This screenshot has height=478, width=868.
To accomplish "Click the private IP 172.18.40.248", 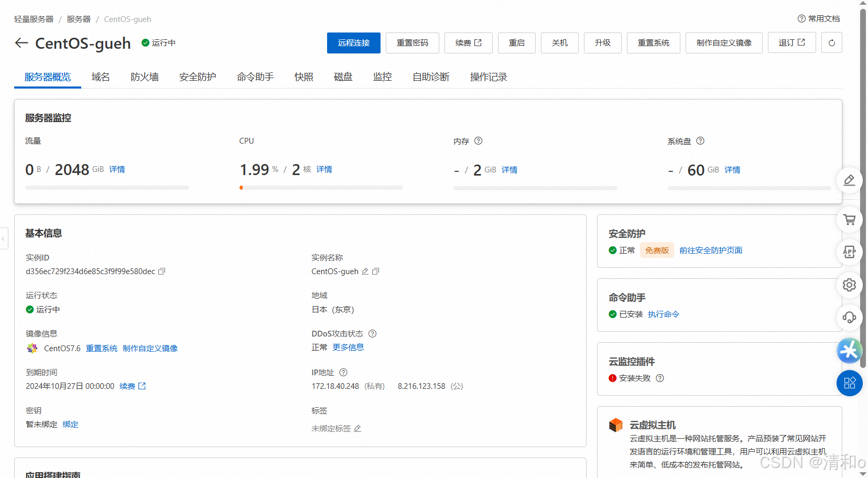I will pos(335,386).
